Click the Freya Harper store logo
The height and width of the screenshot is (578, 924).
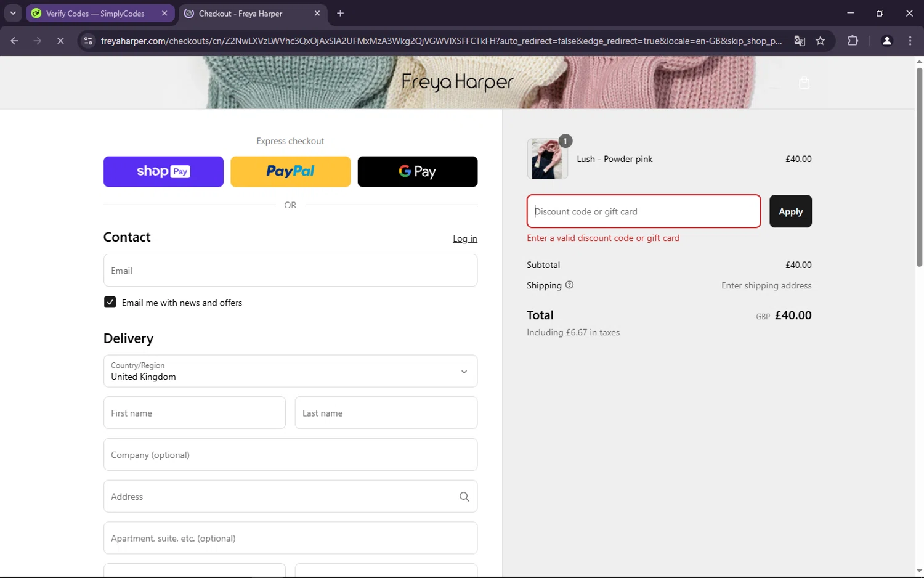point(457,82)
